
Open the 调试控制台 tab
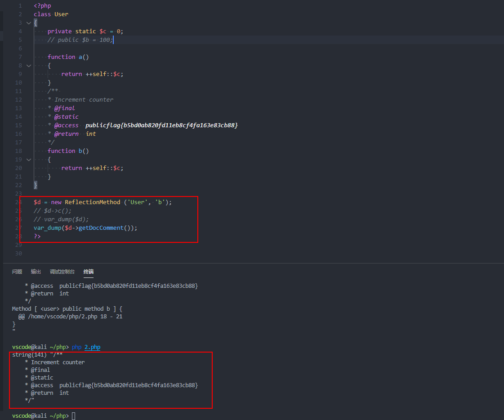click(62, 272)
